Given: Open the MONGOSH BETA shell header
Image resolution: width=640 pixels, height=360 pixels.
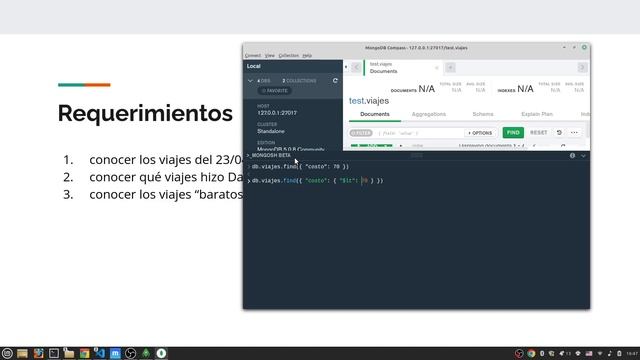Looking at the screenshot, I should click(x=269, y=156).
